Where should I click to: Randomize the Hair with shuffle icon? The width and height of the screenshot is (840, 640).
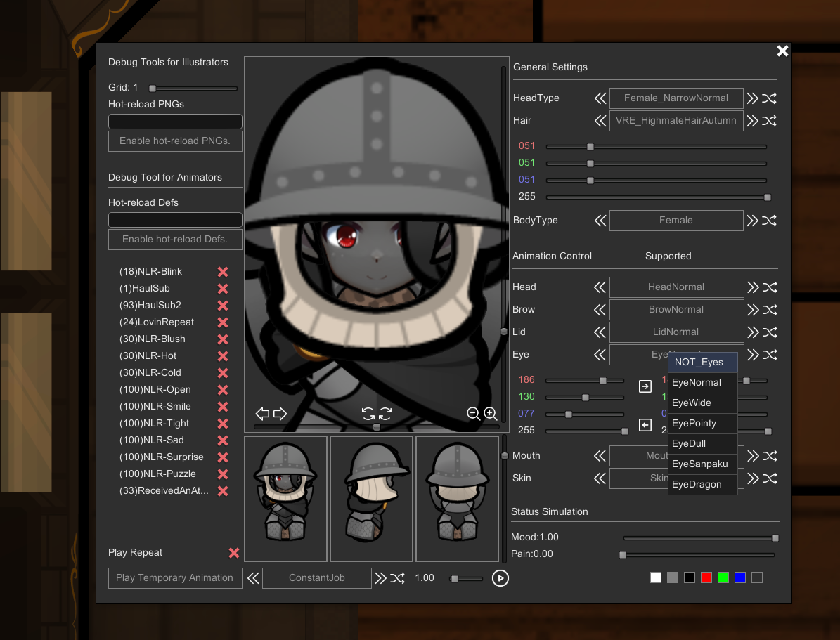[770, 121]
